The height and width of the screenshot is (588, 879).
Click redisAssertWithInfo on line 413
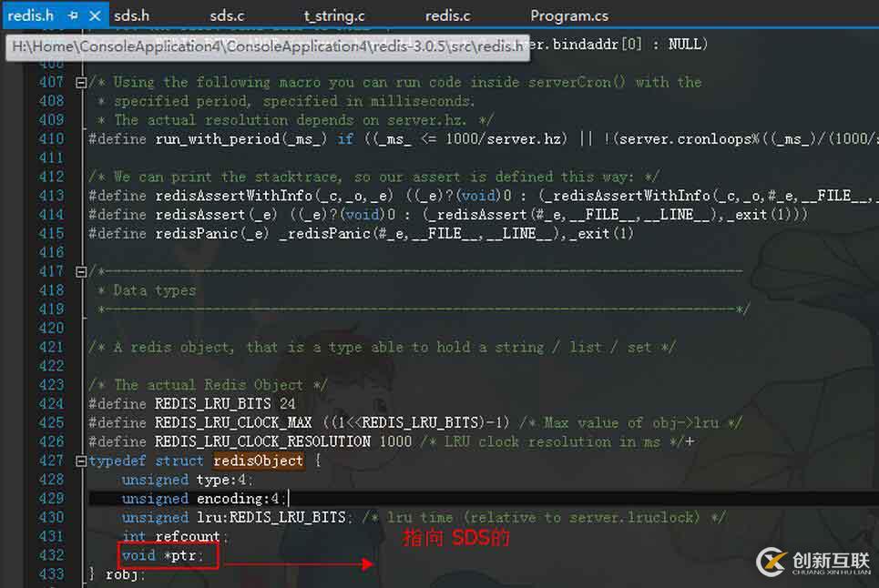click(x=233, y=196)
